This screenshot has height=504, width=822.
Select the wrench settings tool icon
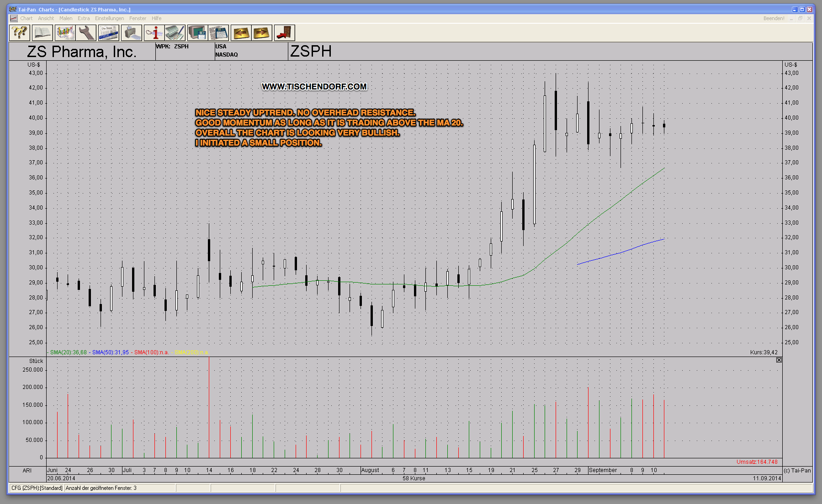86,33
